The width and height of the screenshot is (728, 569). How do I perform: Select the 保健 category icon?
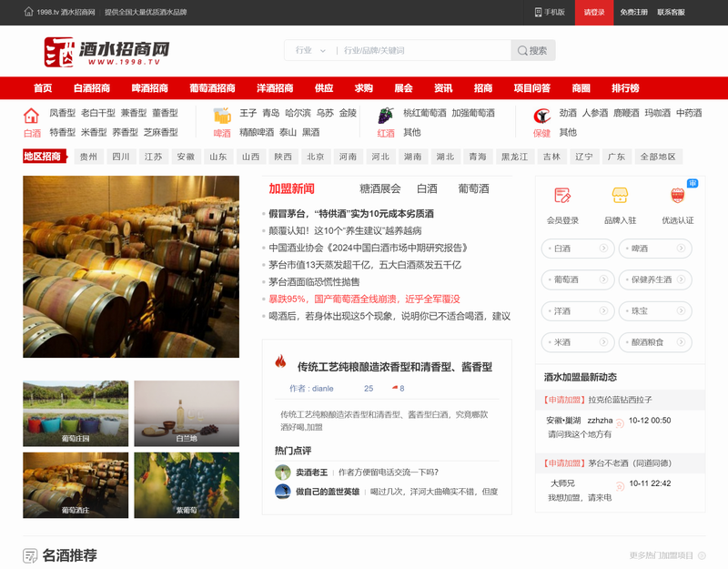coord(541,116)
